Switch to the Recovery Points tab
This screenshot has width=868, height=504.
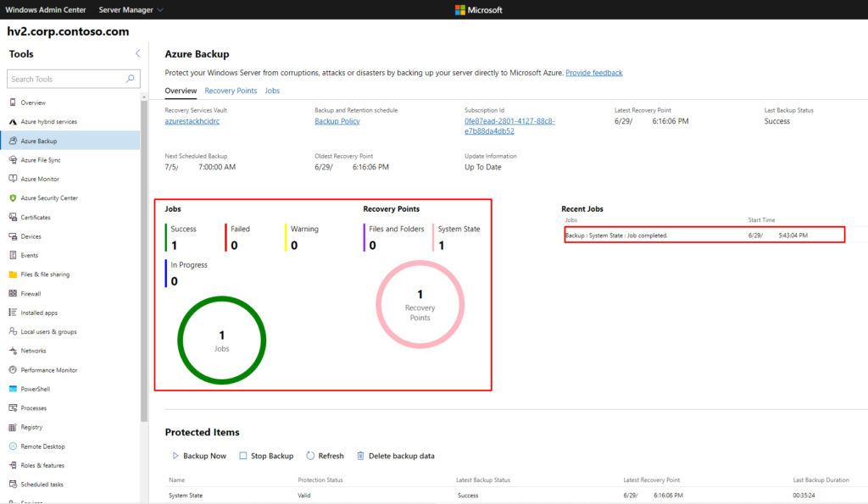pos(231,91)
